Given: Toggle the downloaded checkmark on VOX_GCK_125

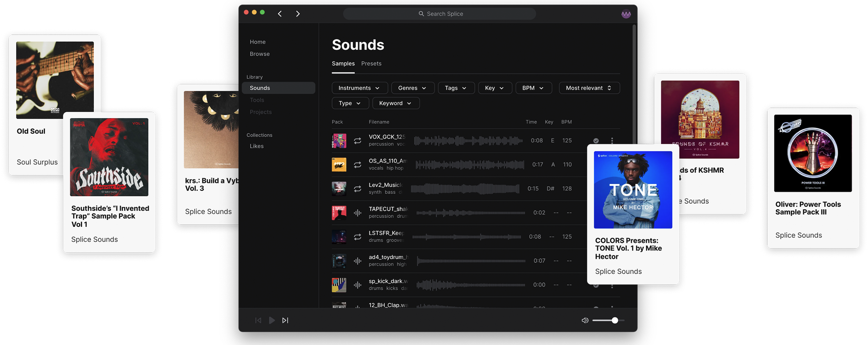Looking at the screenshot, I should coord(596,140).
